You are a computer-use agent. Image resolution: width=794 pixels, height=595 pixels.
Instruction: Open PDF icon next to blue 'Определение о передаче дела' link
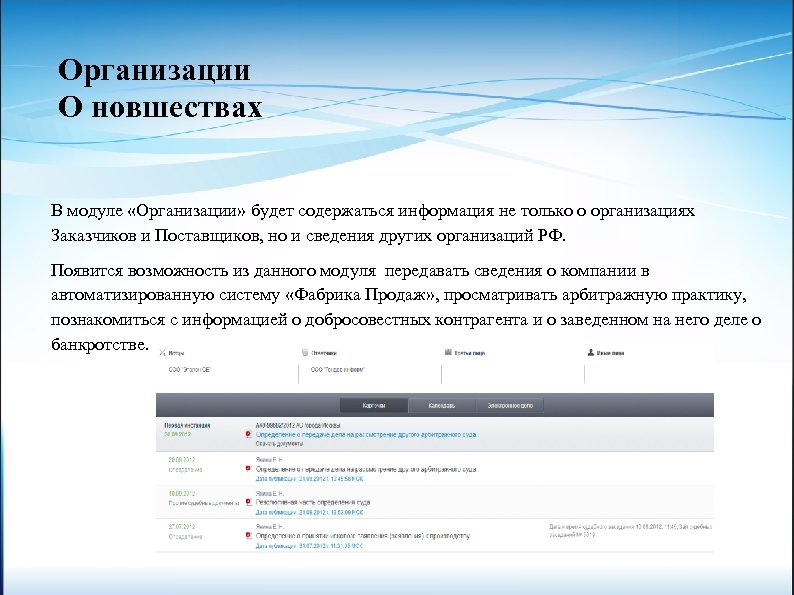tap(248, 434)
